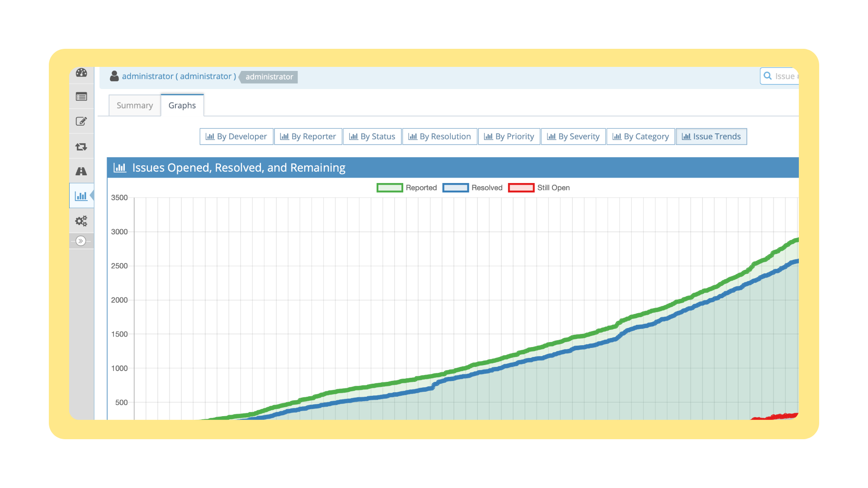Select the Roadmap road icon
The width and height of the screenshot is (868, 488).
click(x=81, y=170)
